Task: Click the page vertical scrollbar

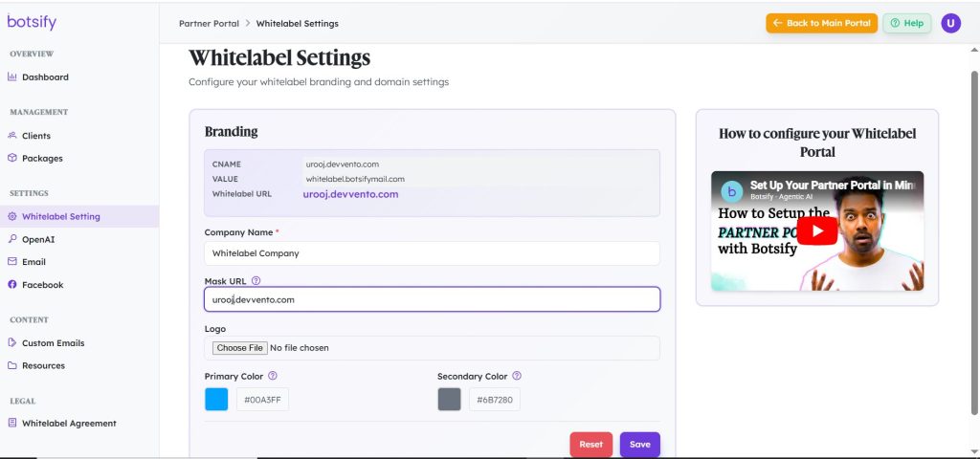Action: point(973,242)
